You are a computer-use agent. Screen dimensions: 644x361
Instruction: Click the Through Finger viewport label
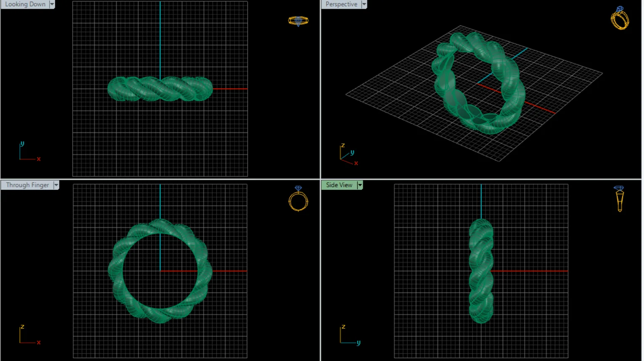[x=27, y=185]
